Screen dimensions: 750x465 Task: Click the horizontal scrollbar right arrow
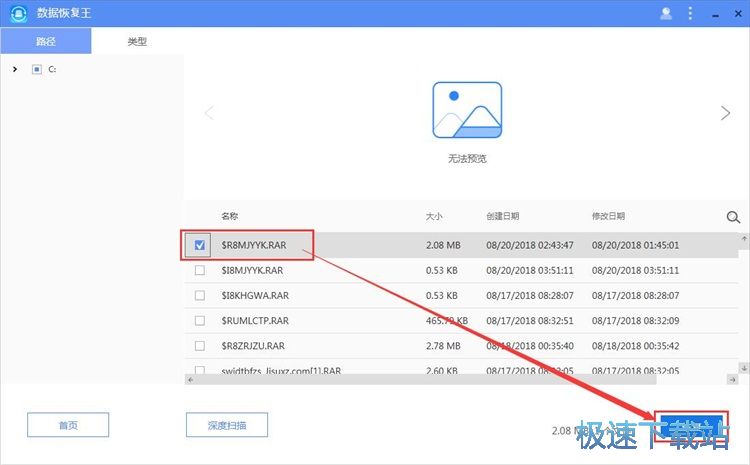(732, 379)
